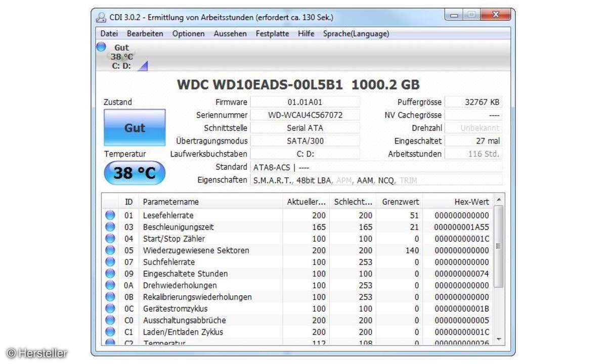Click the ID column header

tap(129, 202)
